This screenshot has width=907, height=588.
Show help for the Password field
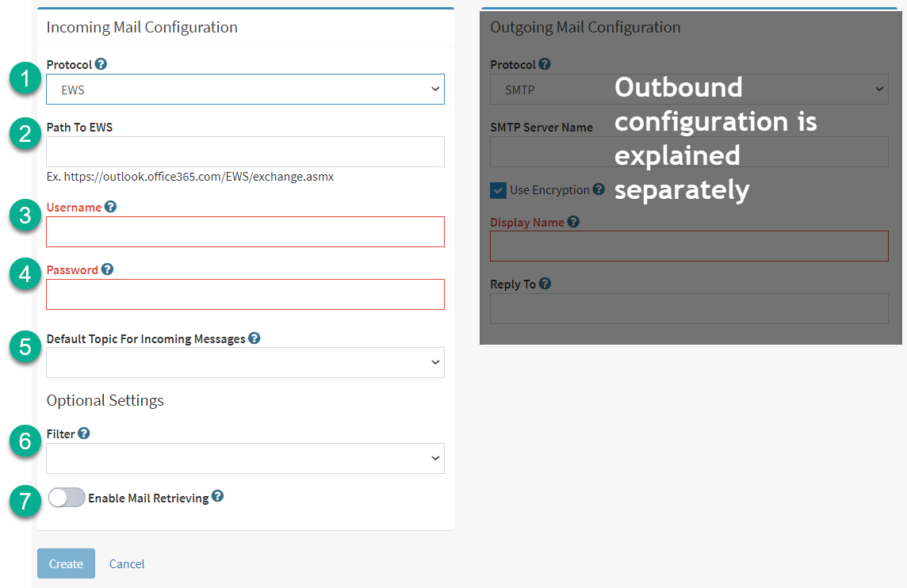pyautogui.click(x=107, y=269)
